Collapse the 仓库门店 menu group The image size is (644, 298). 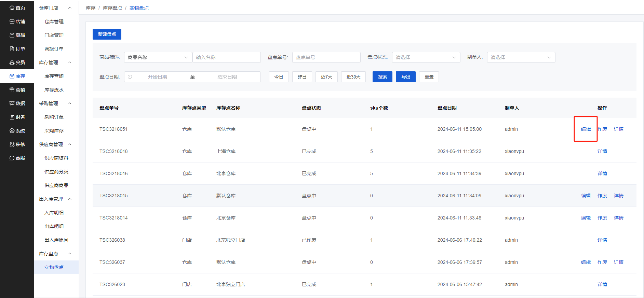[70, 8]
